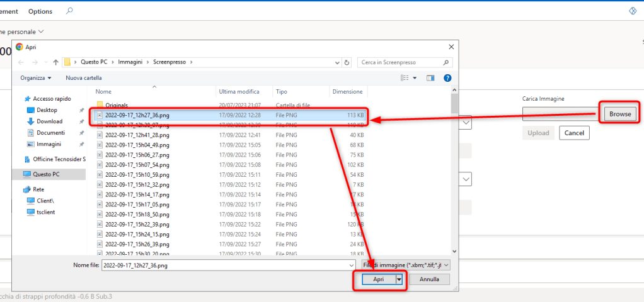
Task: Click the Annulla button
Action: point(429,279)
